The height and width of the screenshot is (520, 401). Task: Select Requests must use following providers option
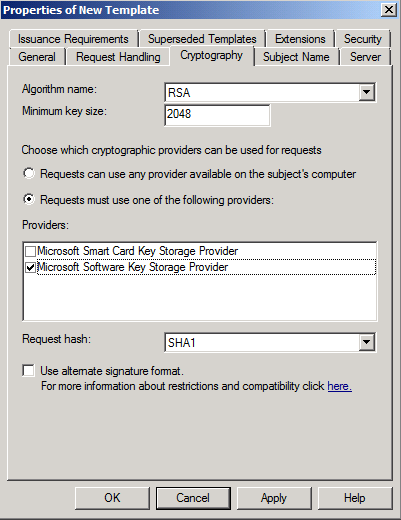coord(29,200)
